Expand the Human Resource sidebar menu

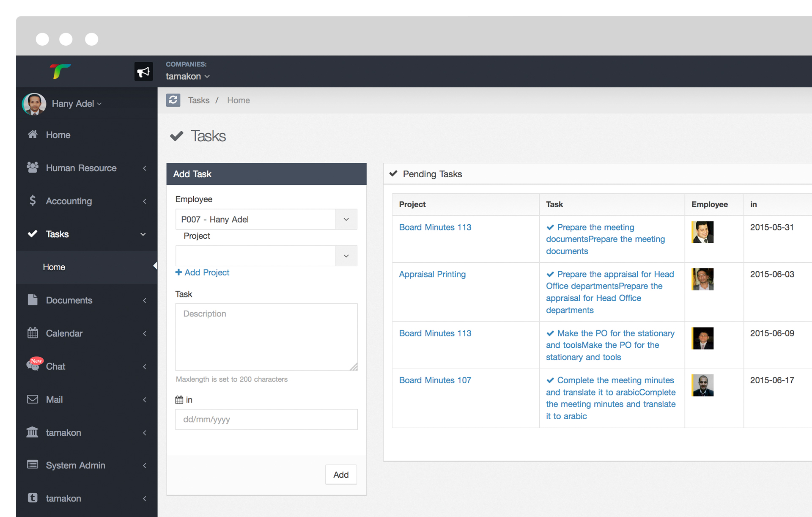81,168
